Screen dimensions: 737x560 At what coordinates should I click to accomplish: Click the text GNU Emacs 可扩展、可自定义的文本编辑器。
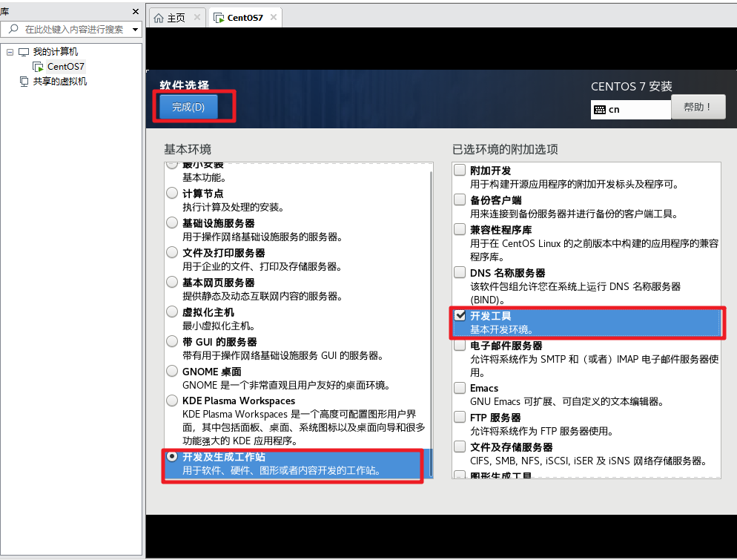567,401
